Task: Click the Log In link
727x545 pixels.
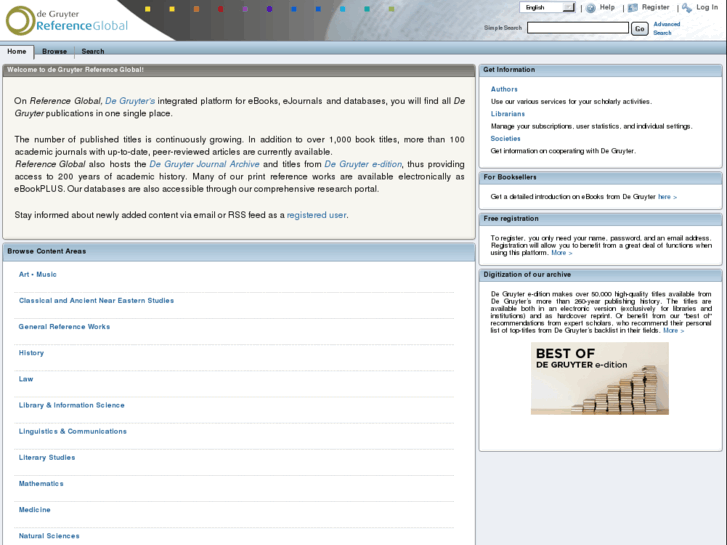Action: (x=707, y=7)
